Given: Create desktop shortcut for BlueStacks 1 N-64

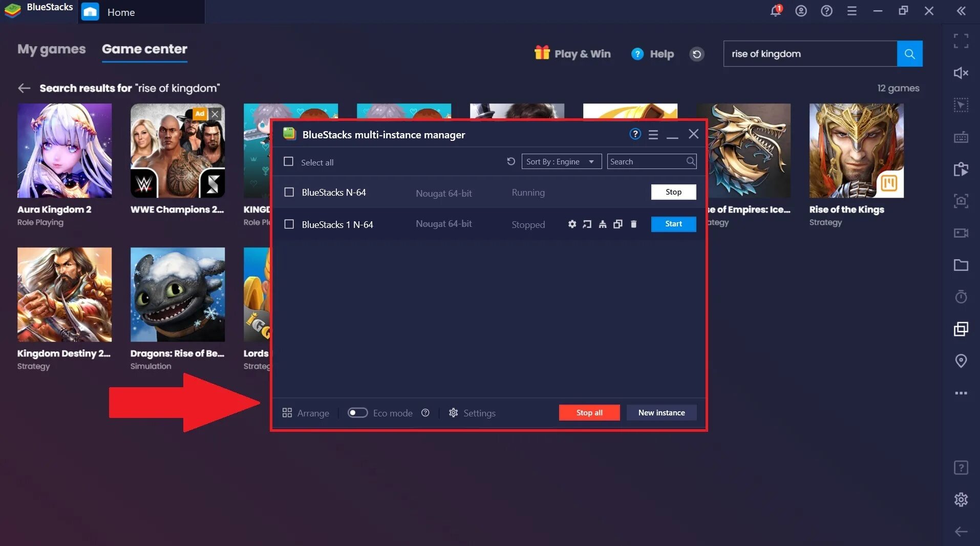Looking at the screenshot, I should 587,224.
